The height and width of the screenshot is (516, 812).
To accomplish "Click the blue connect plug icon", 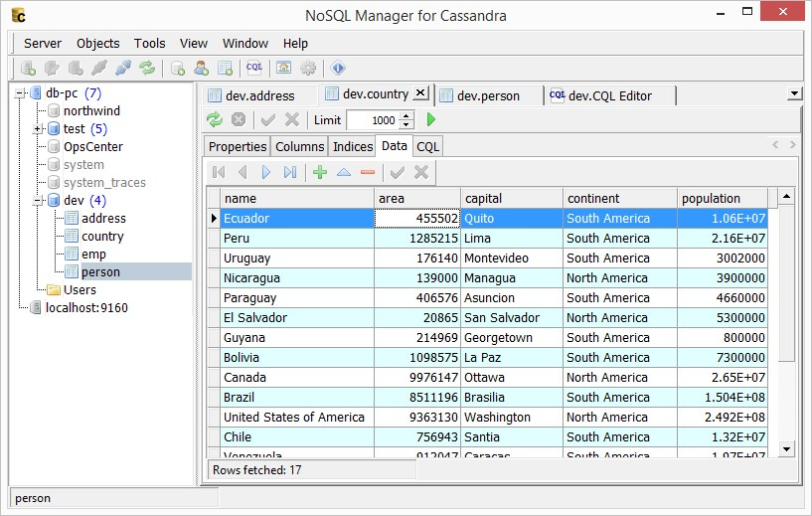I will tap(123, 68).
